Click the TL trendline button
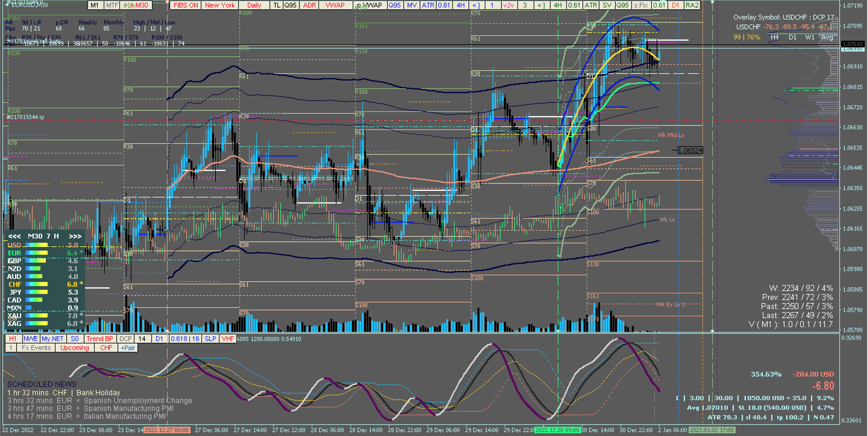868x436 pixels. coord(277,5)
